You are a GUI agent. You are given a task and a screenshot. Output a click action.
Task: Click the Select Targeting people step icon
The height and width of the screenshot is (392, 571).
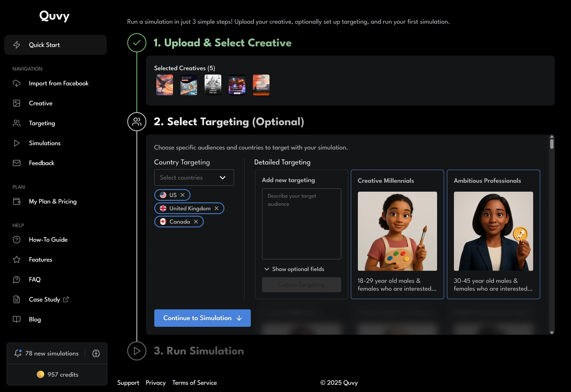click(x=137, y=122)
